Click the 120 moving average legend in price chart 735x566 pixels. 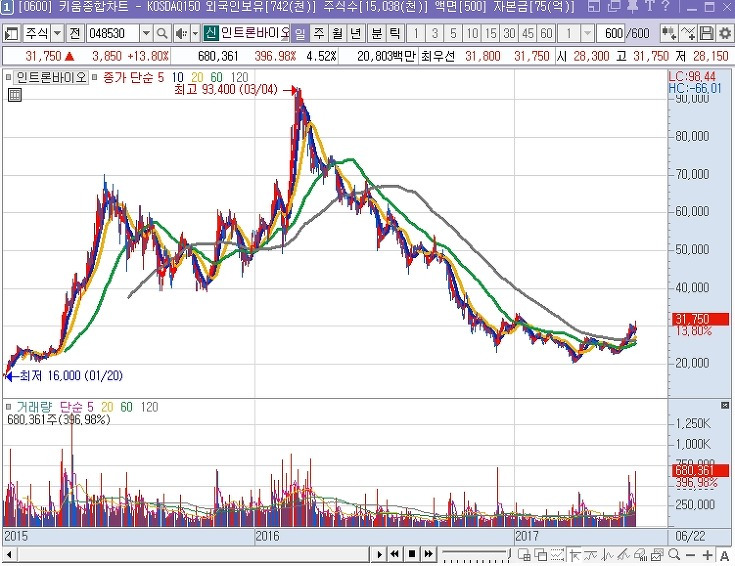240,77
